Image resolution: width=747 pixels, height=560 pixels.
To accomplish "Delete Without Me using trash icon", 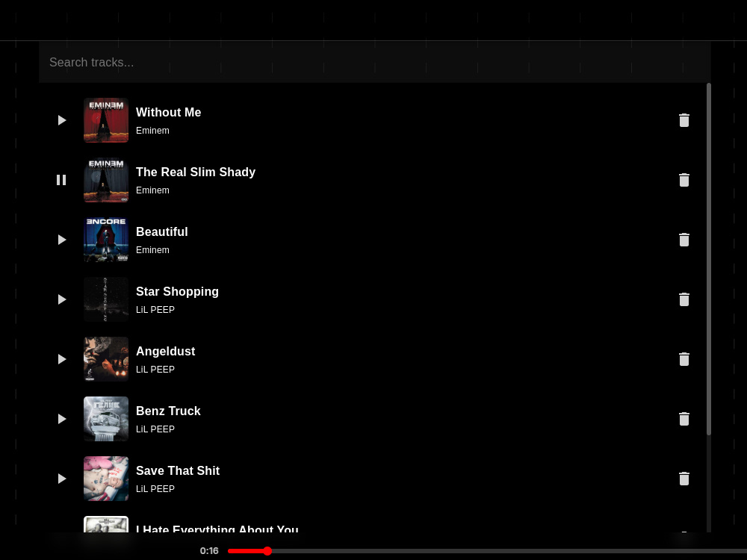I will (684, 120).
